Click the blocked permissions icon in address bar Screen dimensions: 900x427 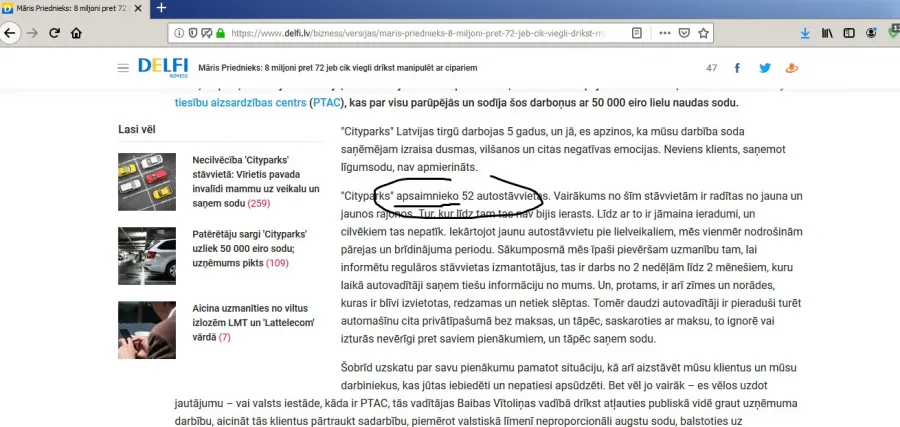pos(207,33)
